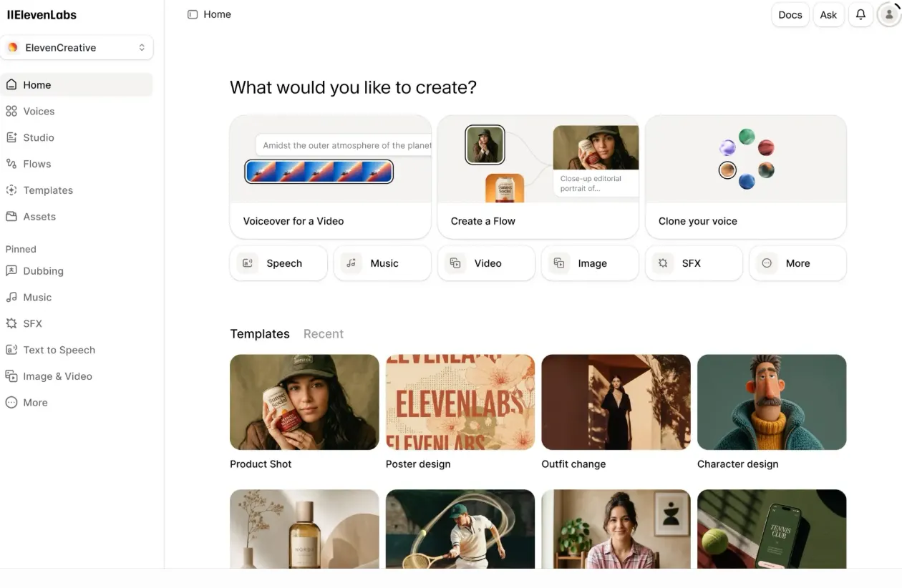Toggle sidebar panel icon beside Home
Viewport: 902px width, 588px height.
click(193, 14)
